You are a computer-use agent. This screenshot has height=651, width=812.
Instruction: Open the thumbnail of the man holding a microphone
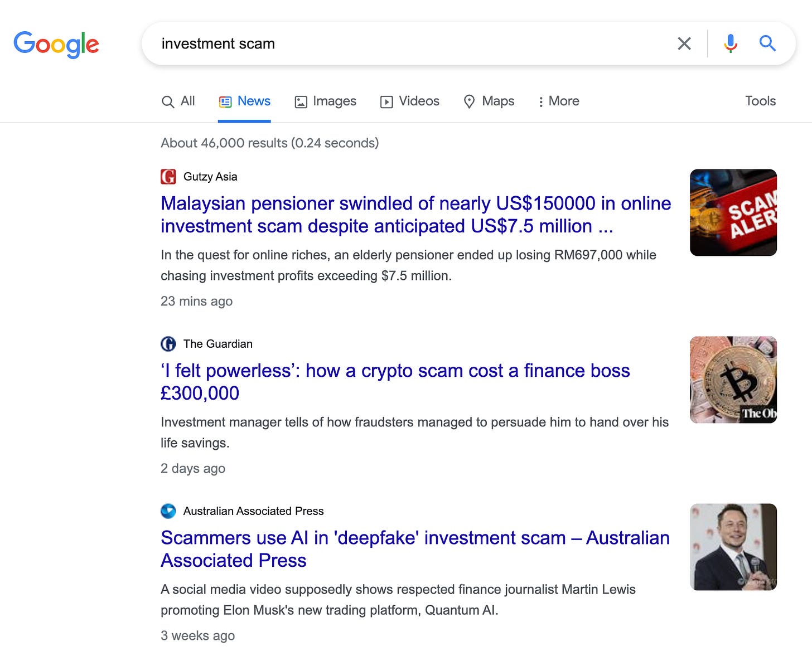tap(733, 547)
